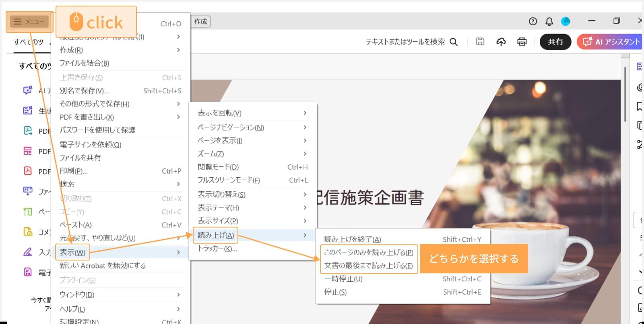Click the PDF edit icon in tools list
Screen dimensions: 644x324
pyautogui.click(x=27, y=131)
